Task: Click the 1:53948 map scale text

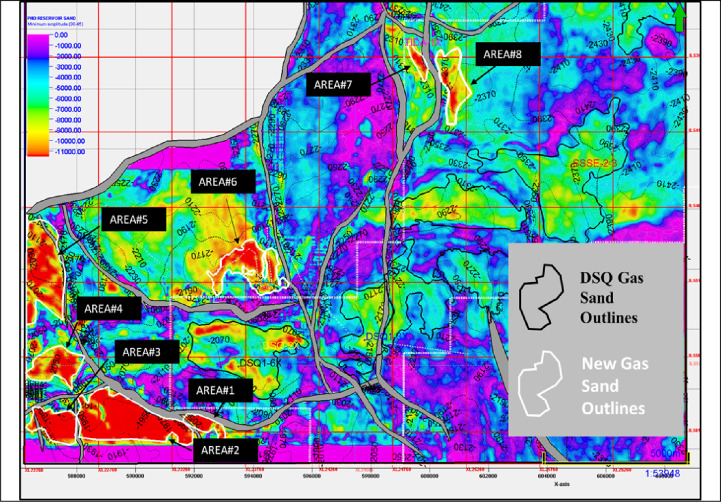Action: coord(662,473)
